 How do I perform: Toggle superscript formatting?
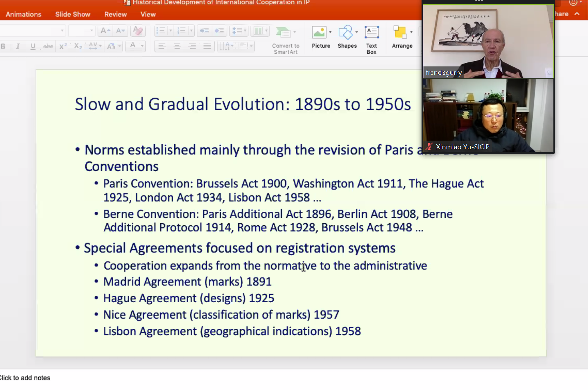63,46
